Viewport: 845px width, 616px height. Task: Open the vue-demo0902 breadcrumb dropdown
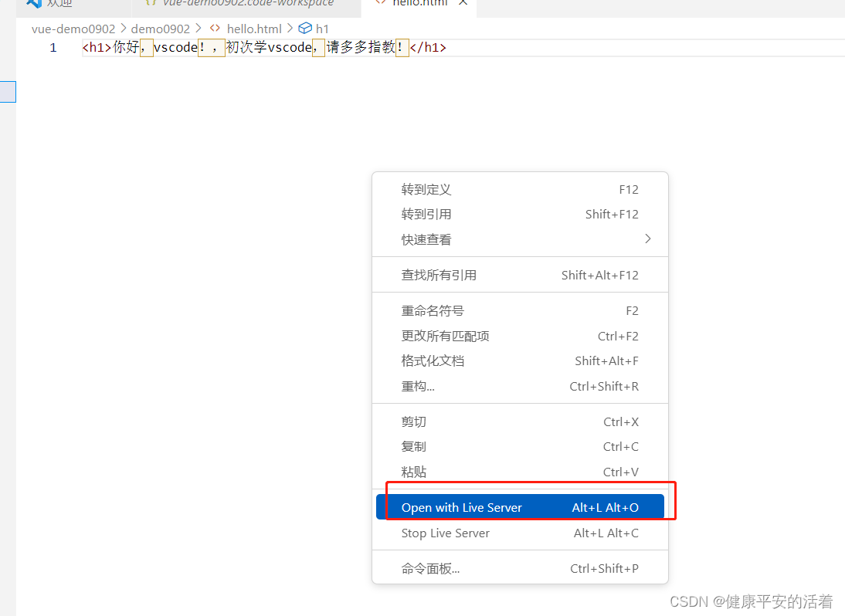tap(73, 29)
